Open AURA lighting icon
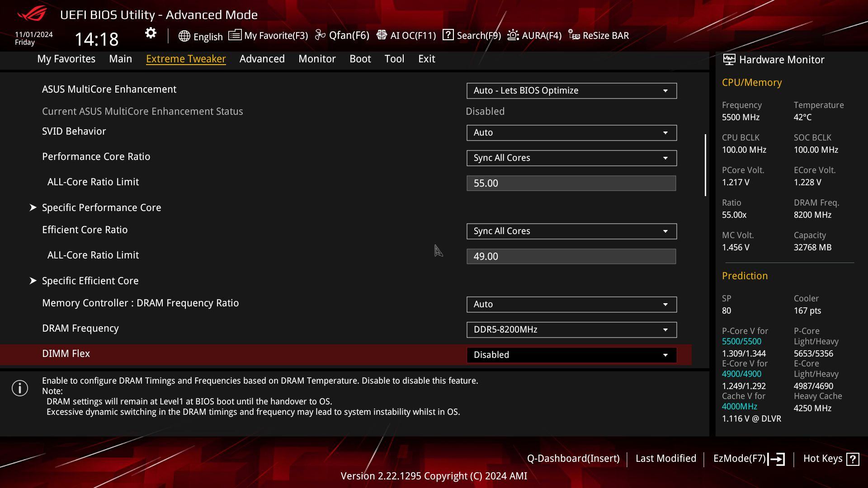868x488 pixels. point(513,35)
